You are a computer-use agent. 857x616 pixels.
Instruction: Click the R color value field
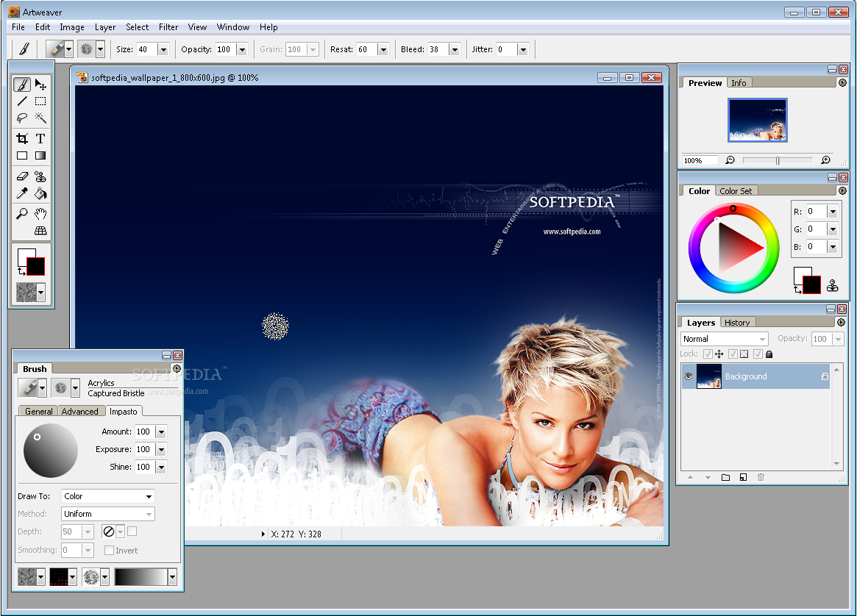pyautogui.click(x=816, y=212)
